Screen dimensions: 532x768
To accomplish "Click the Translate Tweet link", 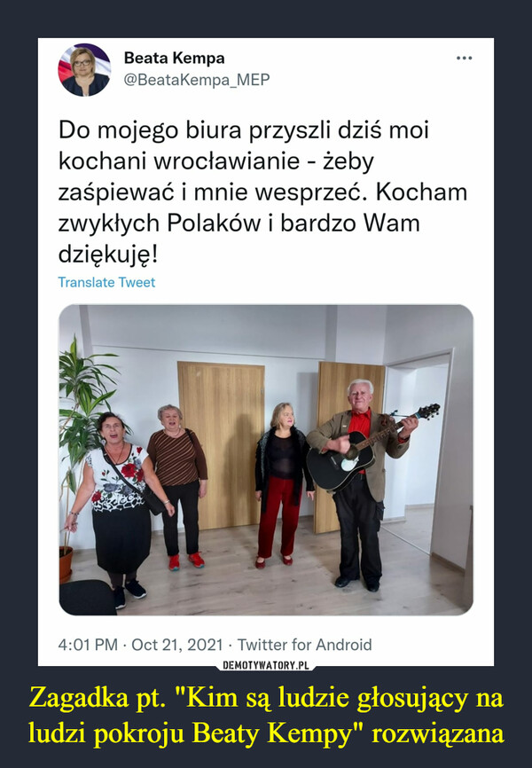I will click(106, 282).
